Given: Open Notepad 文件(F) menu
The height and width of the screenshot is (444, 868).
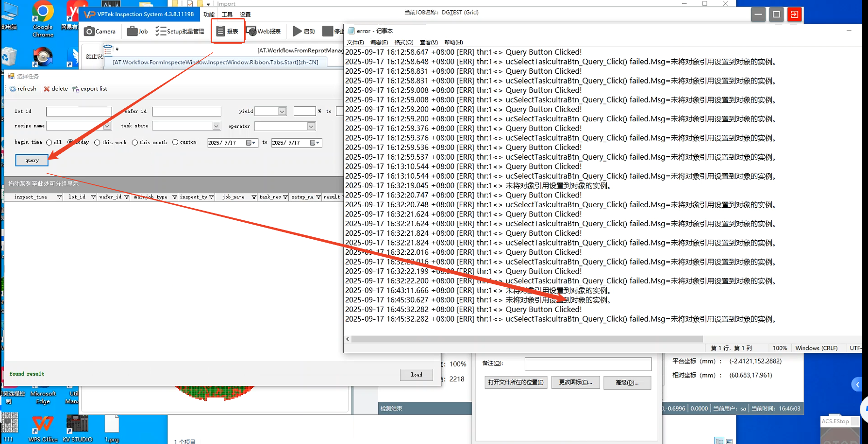Looking at the screenshot, I should coord(355,42).
